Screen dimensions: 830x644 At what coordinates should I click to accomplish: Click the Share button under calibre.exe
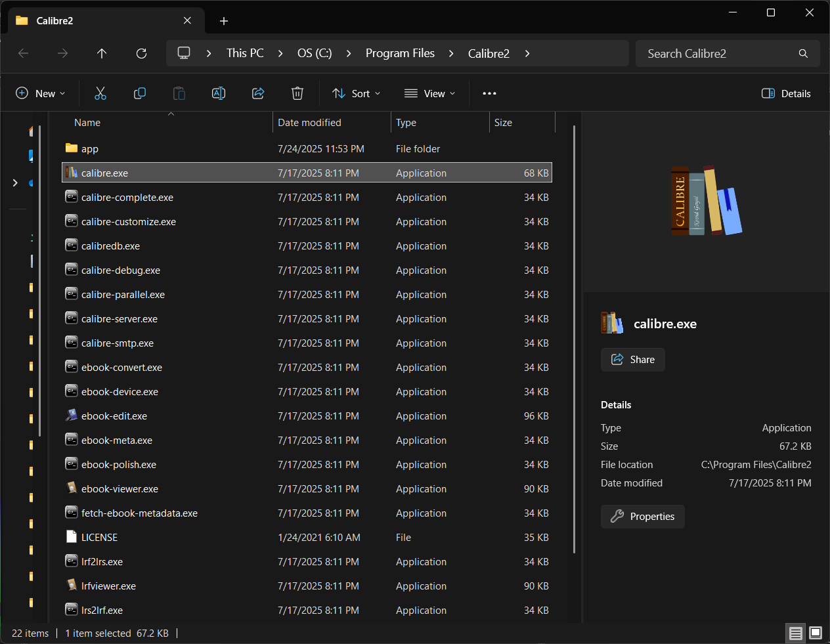pyautogui.click(x=632, y=360)
